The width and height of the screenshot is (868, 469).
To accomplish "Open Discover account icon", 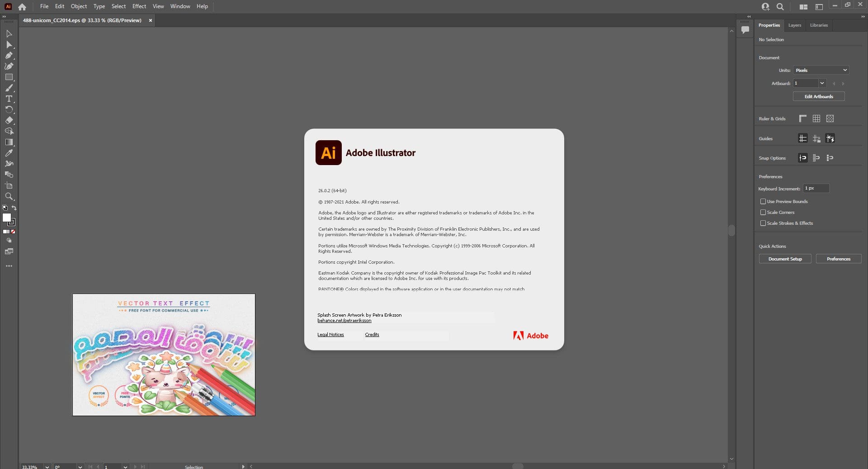I will point(765,7).
